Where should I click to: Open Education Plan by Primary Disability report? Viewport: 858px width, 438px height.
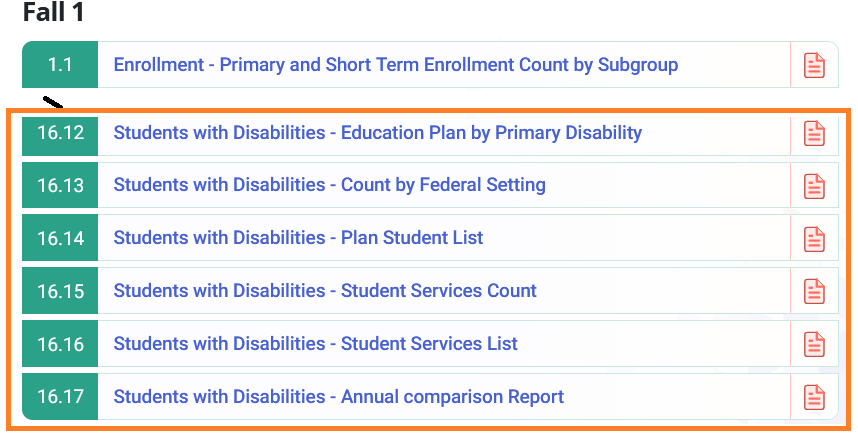pyautogui.click(x=378, y=132)
